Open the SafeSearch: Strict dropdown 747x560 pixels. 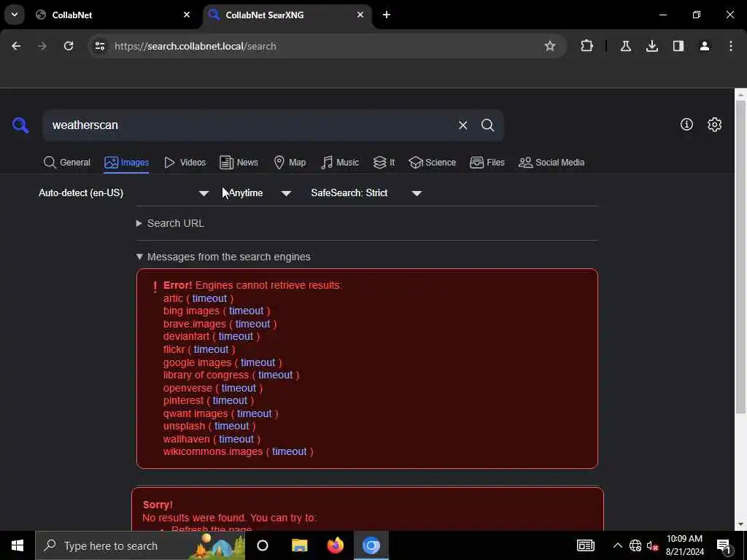366,192
